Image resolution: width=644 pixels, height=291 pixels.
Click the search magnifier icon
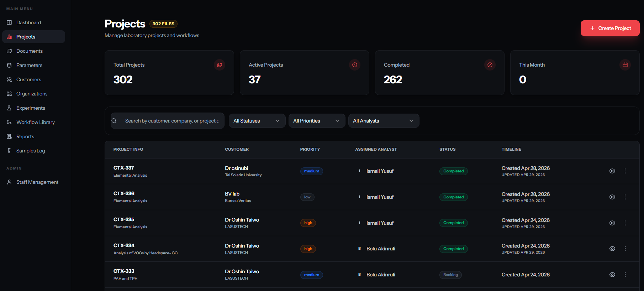pyautogui.click(x=114, y=121)
